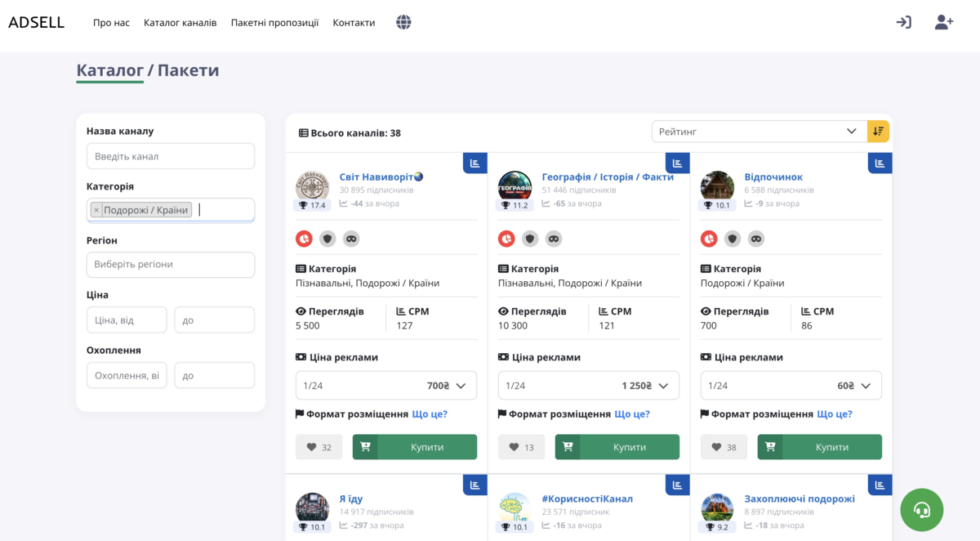Focus the Охолодження from input
The image size is (980, 541).
(127, 376)
